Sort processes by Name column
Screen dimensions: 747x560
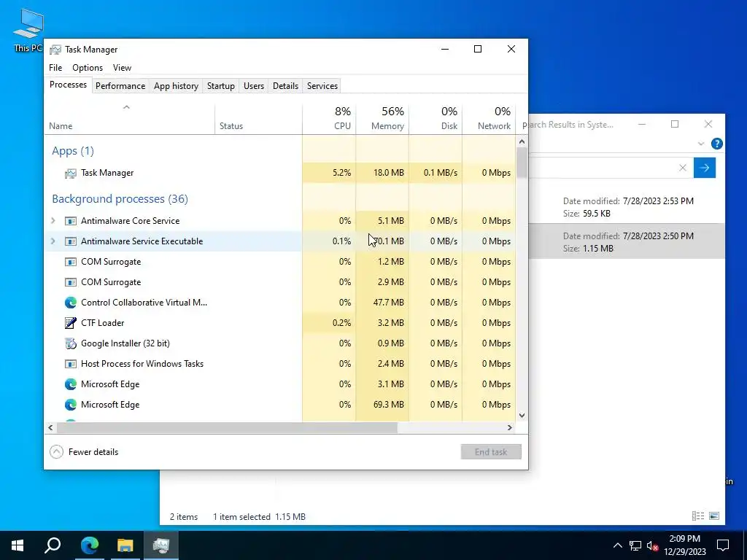click(129, 119)
